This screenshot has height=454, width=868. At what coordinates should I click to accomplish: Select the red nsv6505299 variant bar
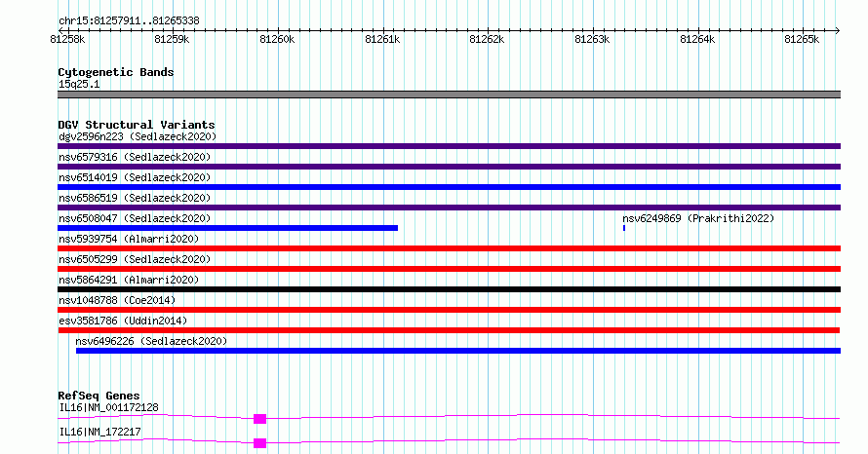click(x=449, y=269)
